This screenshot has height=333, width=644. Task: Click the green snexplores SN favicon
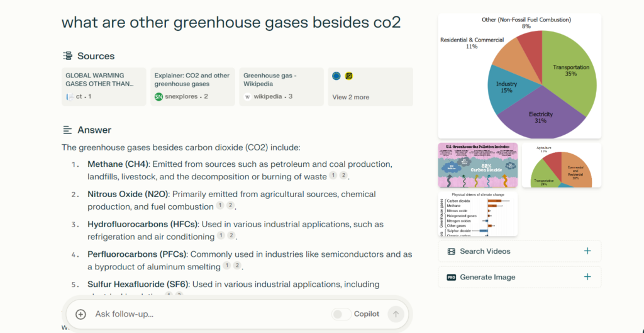[158, 97]
